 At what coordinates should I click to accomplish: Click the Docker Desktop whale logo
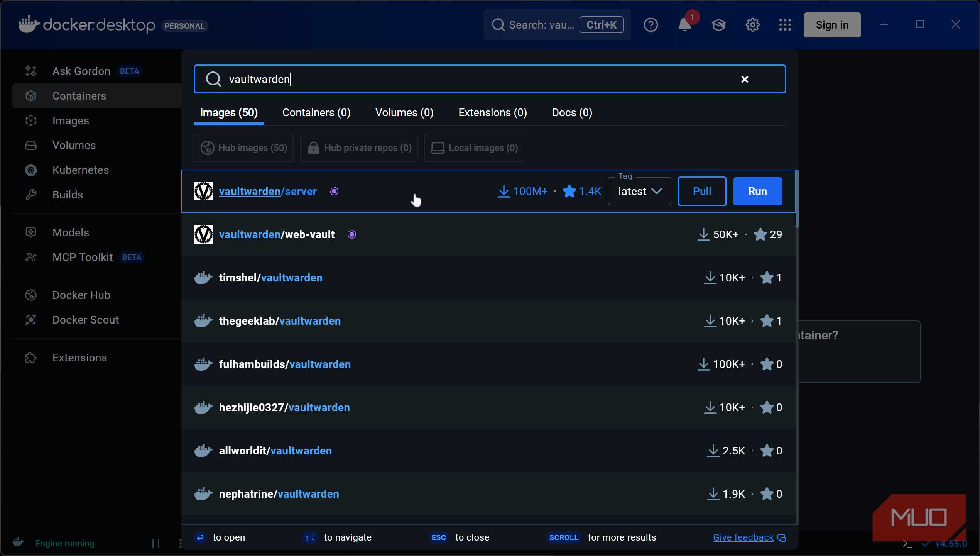pyautogui.click(x=29, y=25)
